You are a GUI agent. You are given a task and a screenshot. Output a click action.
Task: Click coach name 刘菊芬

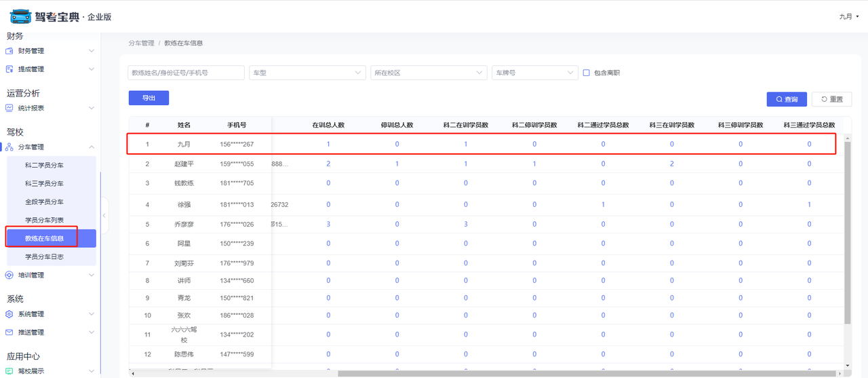pos(184,263)
